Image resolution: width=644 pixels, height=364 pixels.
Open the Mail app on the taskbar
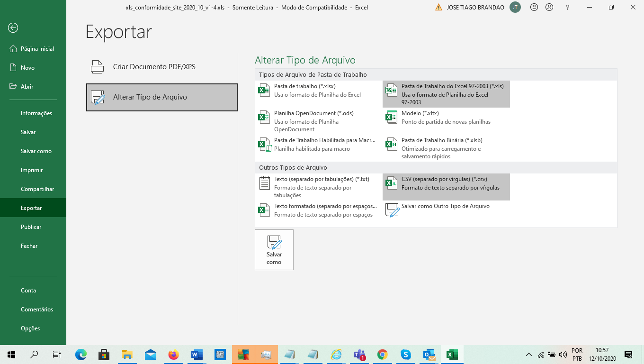pos(151,354)
